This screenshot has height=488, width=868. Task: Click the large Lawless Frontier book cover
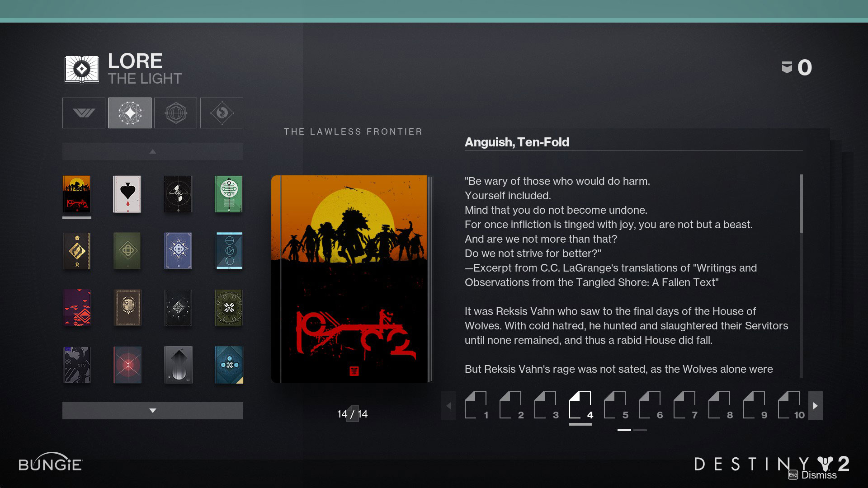click(x=352, y=279)
